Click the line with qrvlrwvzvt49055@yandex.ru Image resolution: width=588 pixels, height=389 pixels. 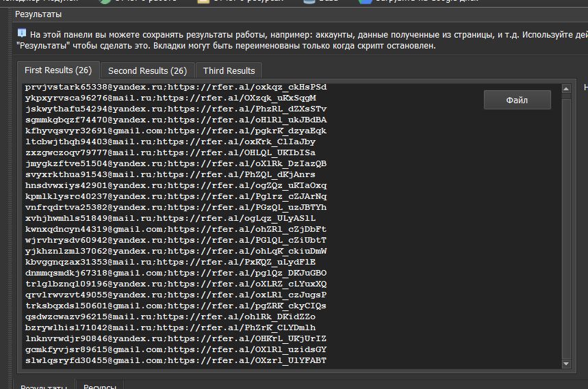click(x=176, y=295)
